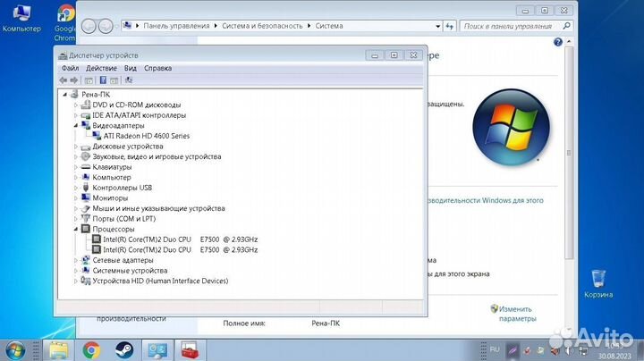Click the refresh button beside address bar
This screenshot has height=361, width=644.
click(450, 26)
